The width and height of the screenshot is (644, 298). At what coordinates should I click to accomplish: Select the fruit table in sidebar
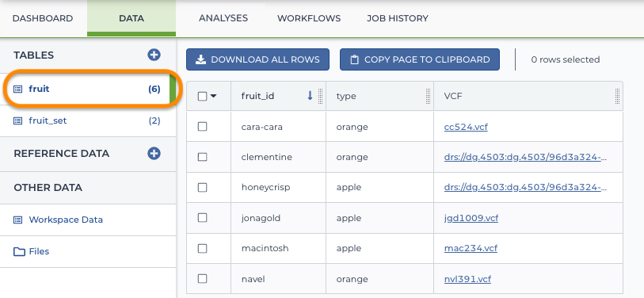pos(88,89)
